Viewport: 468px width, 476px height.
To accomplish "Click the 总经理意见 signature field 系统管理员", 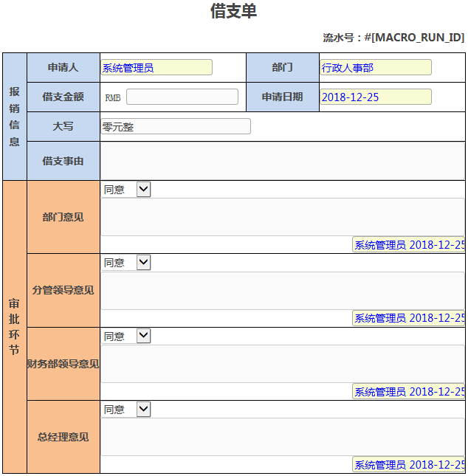I will point(409,464).
